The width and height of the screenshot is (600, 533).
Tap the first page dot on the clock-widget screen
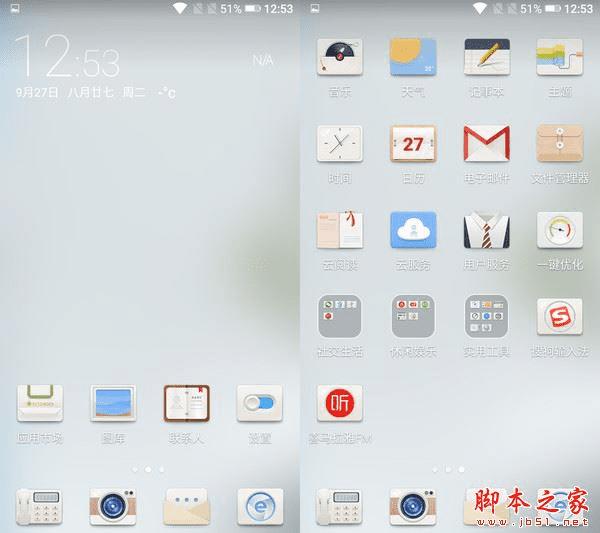(134, 469)
